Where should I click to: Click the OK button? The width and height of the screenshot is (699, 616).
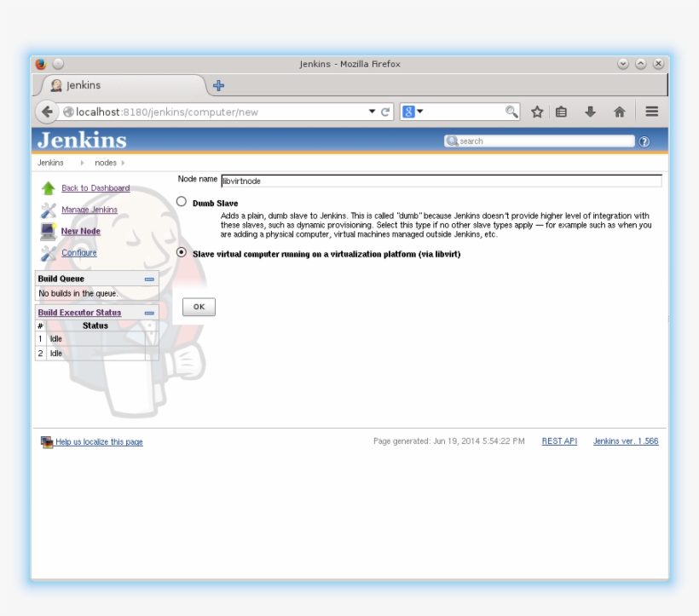pos(199,307)
